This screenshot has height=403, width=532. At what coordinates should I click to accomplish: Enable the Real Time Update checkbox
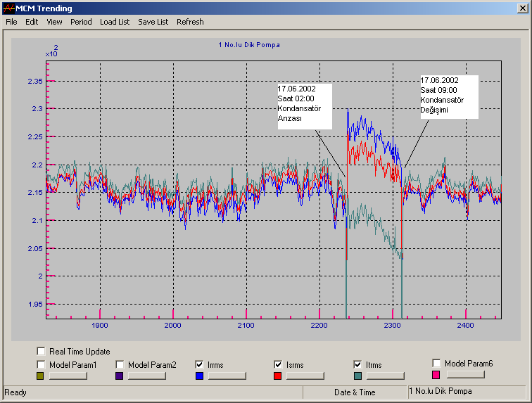[42, 352]
